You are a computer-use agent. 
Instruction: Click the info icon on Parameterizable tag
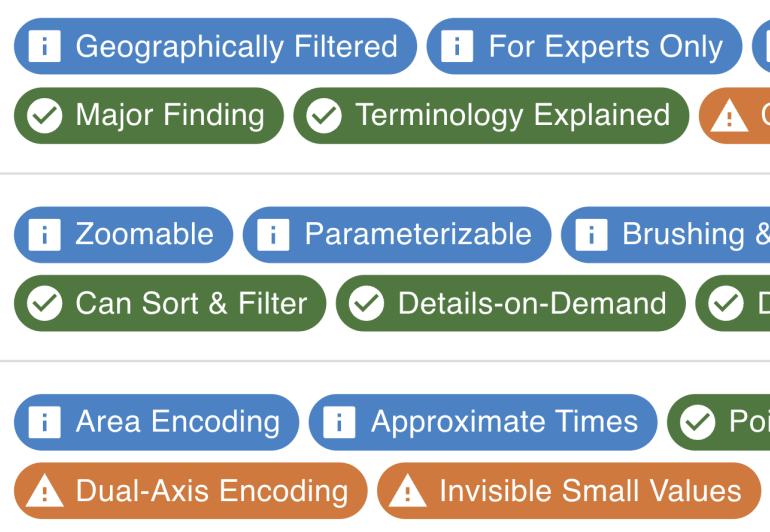[273, 235]
